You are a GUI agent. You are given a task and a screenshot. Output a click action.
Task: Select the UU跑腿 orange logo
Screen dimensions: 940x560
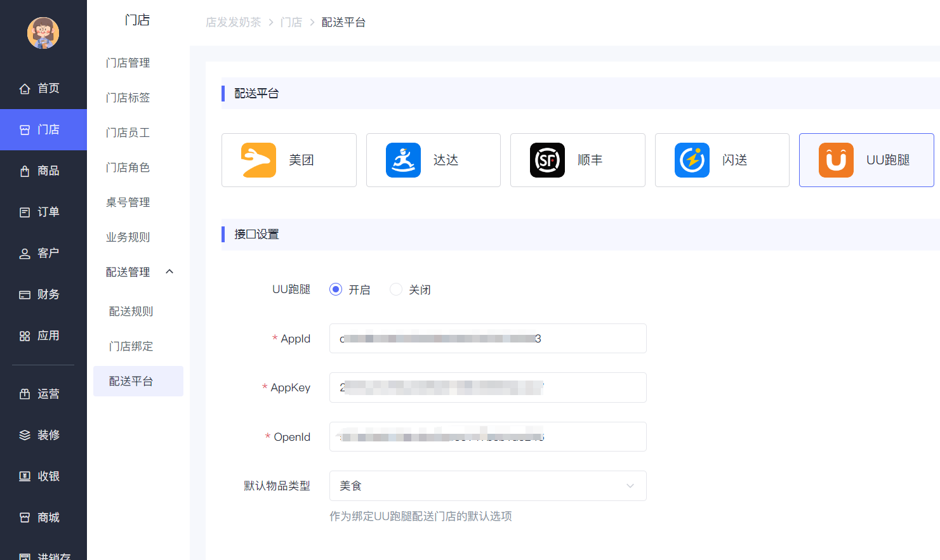click(x=836, y=160)
